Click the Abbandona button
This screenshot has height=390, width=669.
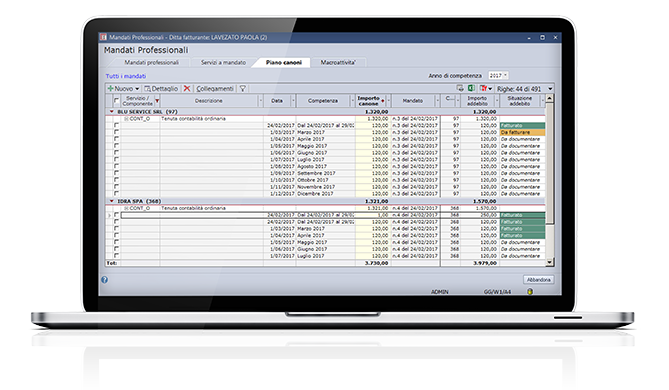(538, 280)
